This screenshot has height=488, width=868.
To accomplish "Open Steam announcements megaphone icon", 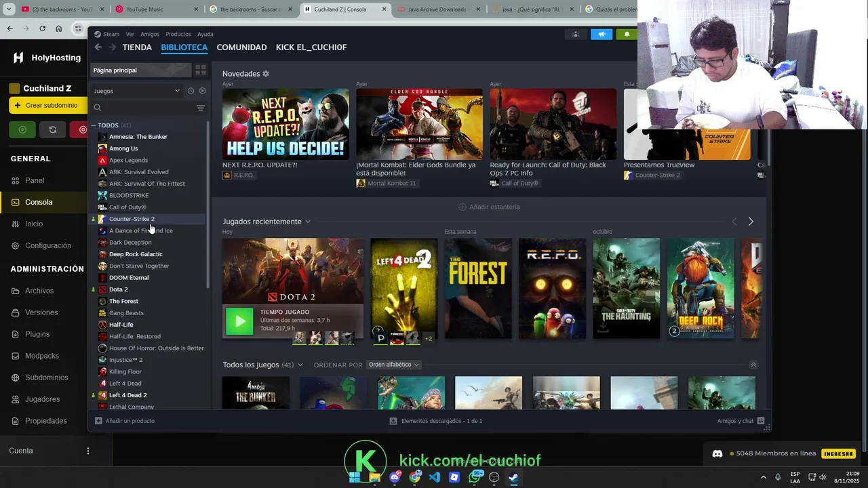I will tap(601, 34).
